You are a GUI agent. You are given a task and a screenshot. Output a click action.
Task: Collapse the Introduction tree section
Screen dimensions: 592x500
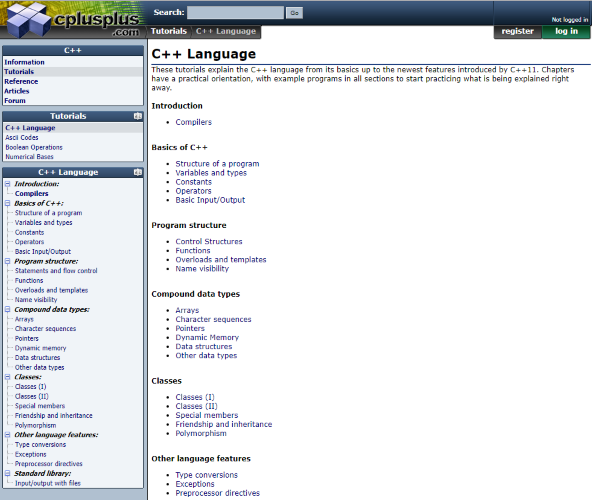(x=7, y=184)
